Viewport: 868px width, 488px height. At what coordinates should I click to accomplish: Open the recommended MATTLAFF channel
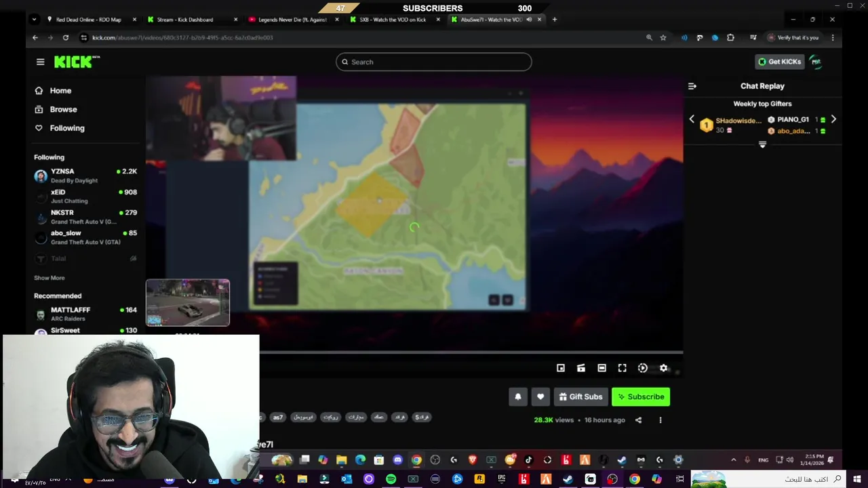(85, 314)
